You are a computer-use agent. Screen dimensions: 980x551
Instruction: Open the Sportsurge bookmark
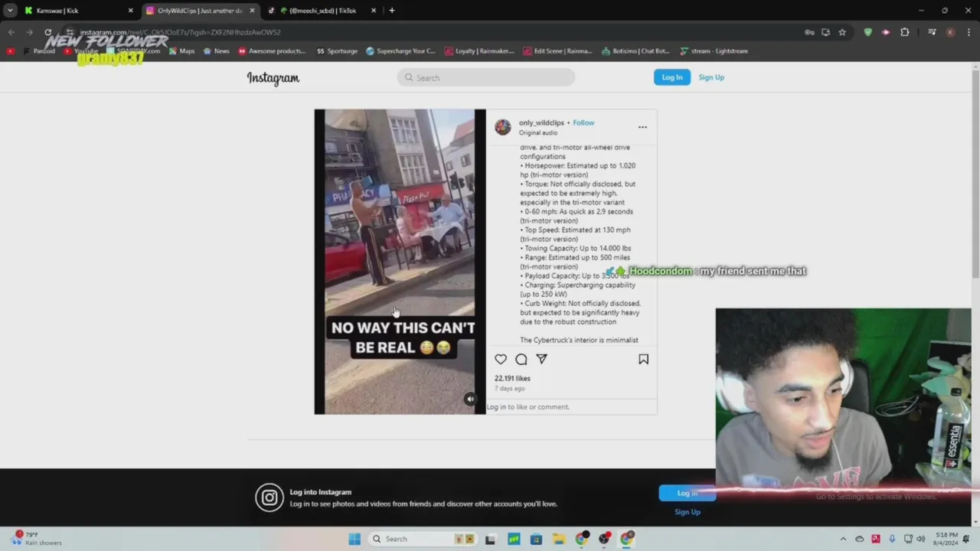(337, 51)
